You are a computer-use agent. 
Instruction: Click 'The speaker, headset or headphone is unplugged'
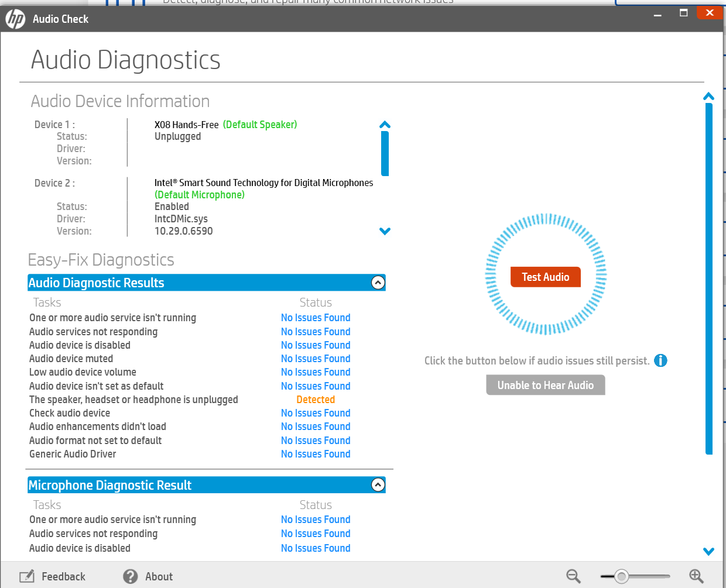[133, 400]
